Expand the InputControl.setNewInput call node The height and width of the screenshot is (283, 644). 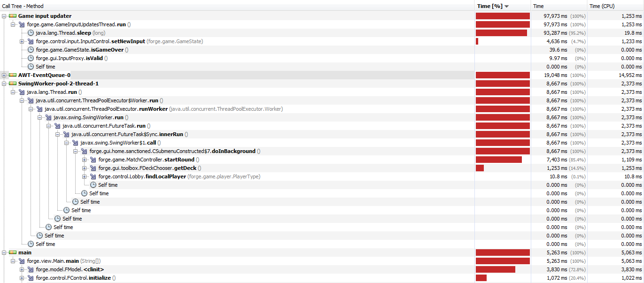point(22,41)
